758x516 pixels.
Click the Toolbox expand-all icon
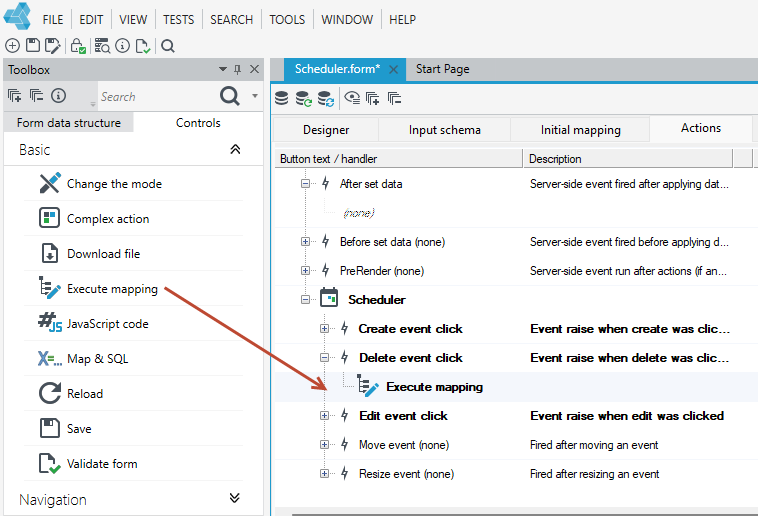click(15, 96)
